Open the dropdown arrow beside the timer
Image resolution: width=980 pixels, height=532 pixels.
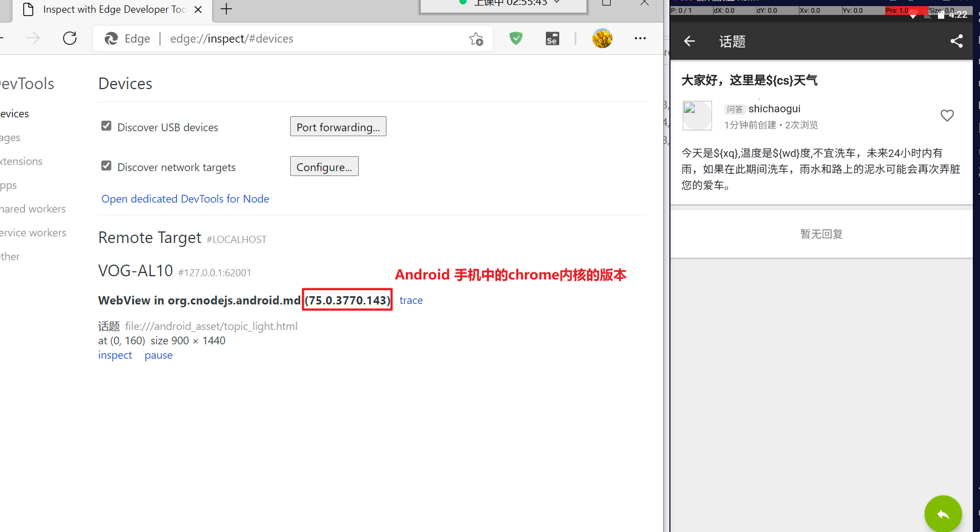[557, 3]
